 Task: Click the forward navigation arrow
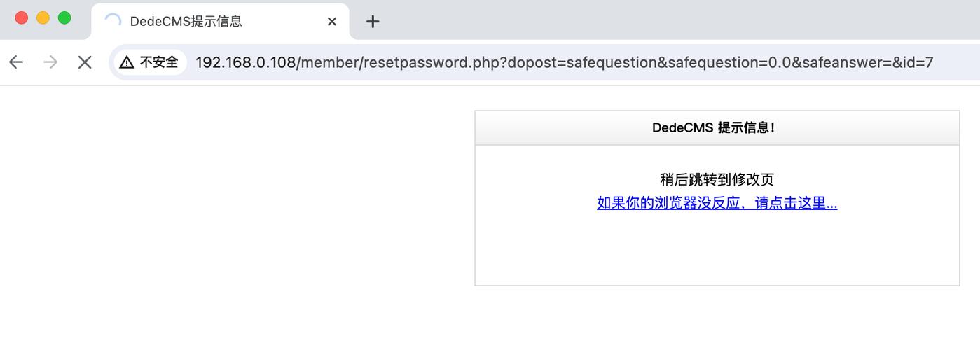click(50, 62)
